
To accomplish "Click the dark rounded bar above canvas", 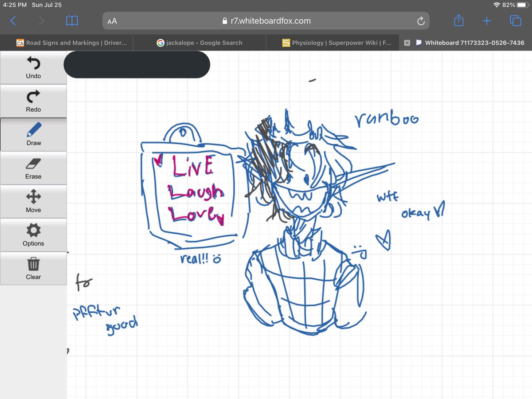I will pyautogui.click(x=137, y=65).
